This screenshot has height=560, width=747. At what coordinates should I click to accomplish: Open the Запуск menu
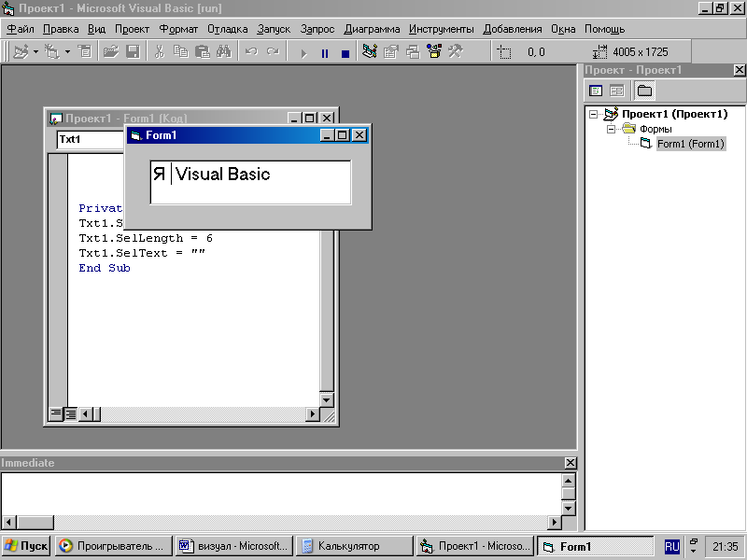click(x=274, y=29)
